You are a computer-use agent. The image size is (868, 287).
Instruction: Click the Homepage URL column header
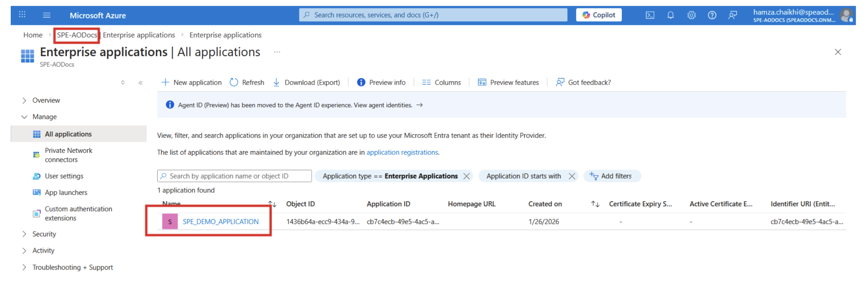[471, 204]
